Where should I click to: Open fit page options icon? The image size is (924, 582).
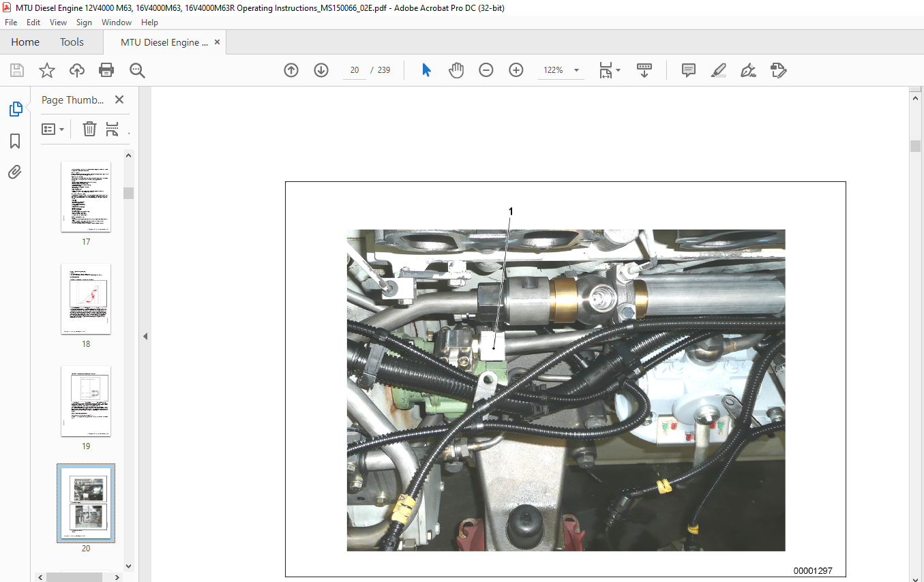[x=606, y=70]
